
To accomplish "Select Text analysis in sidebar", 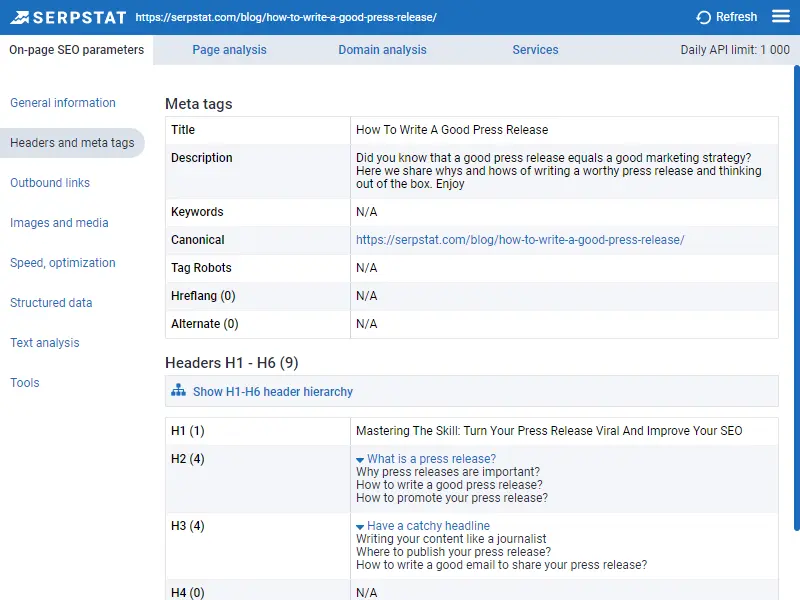I will tap(45, 343).
